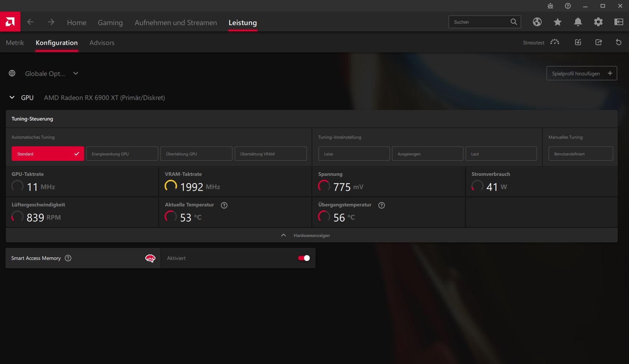Click the Tuning-Steuerung header

(x=32, y=119)
